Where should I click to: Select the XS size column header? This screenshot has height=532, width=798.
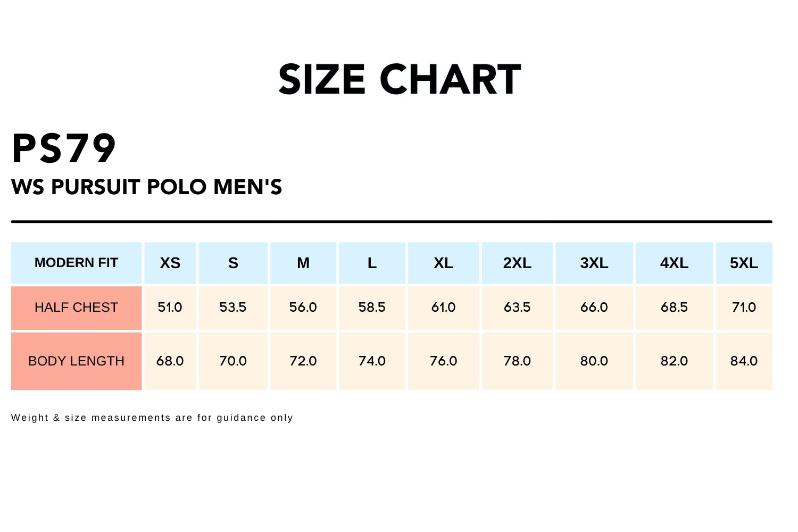click(x=170, y=263)
